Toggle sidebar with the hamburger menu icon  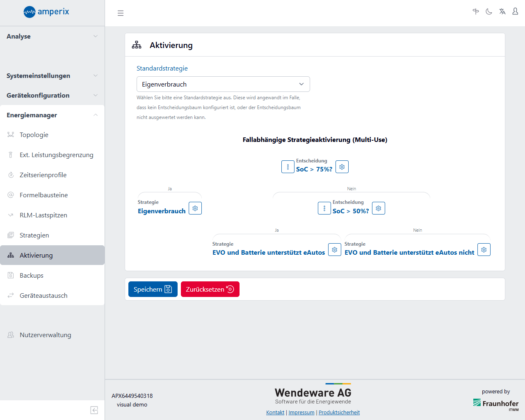tap(121, 13)
